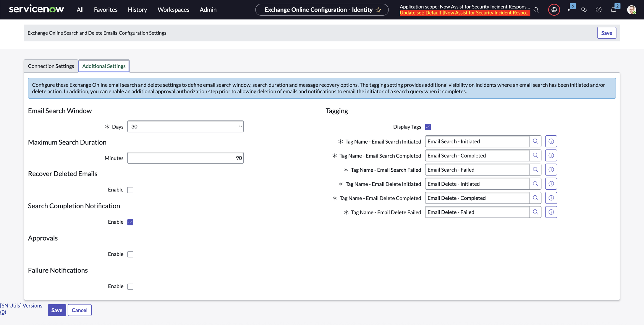Open global search magnifier in header
The height and width of the screenshot is (325, 644).
click(x=536, y=10)
